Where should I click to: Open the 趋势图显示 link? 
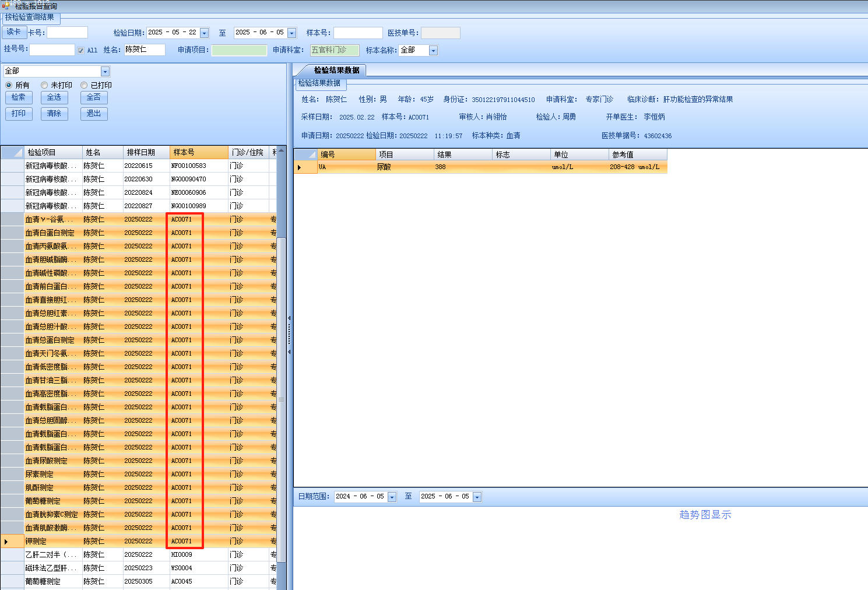point(705,515)
